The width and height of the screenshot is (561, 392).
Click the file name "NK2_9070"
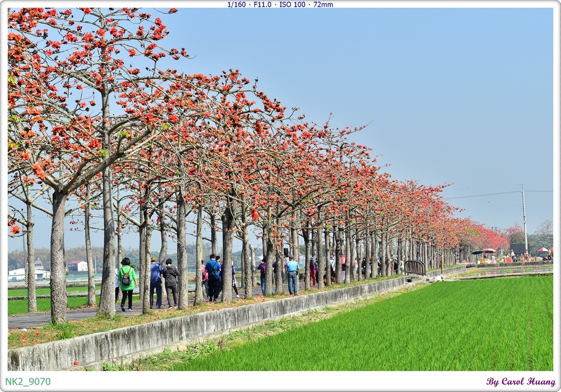28,382
